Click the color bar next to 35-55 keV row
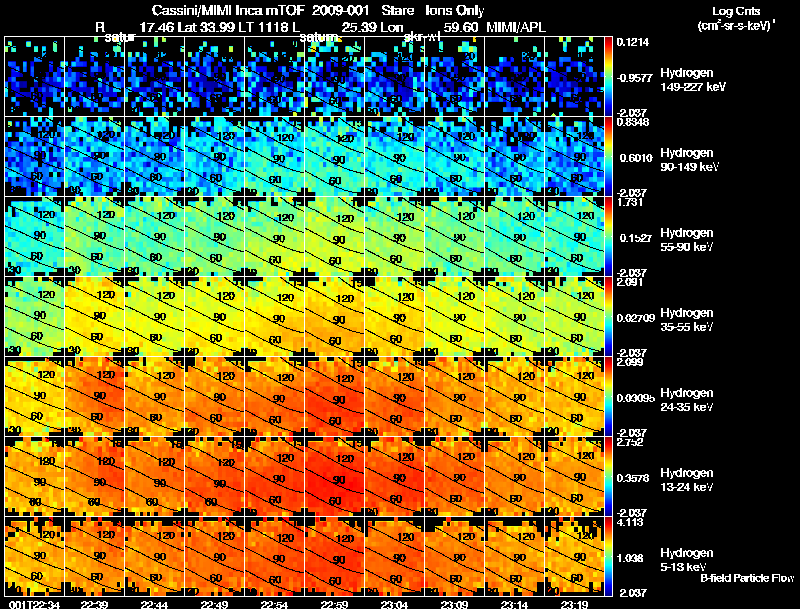This screenshot has width=800, height=609. pos(608,316)
